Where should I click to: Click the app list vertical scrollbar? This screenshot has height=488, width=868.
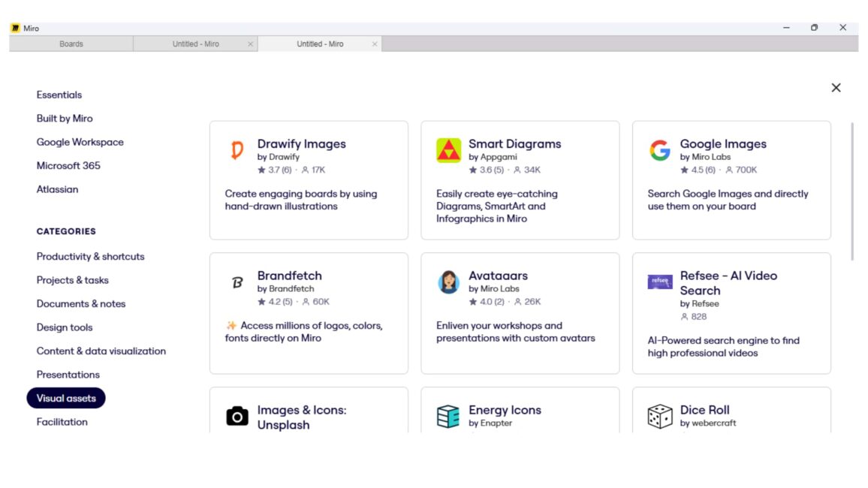point(852,191)
